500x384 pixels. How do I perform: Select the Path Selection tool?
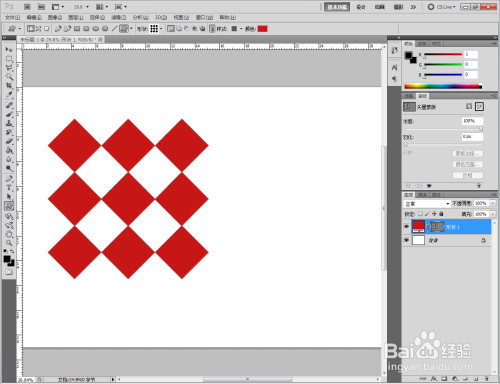coord(9,197)
